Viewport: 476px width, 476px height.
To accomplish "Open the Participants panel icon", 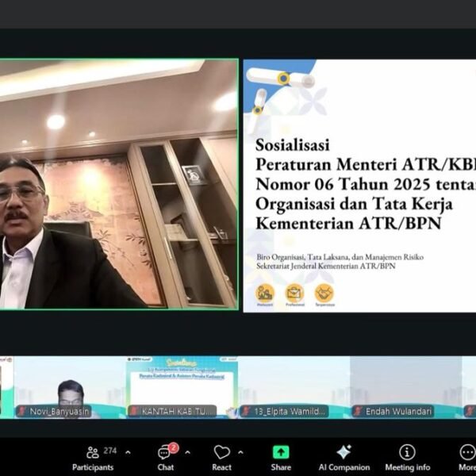I will click(x=93, y=452).
